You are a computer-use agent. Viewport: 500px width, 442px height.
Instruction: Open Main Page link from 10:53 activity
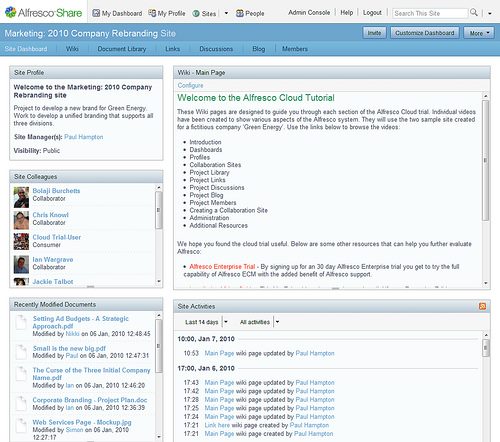219,353
